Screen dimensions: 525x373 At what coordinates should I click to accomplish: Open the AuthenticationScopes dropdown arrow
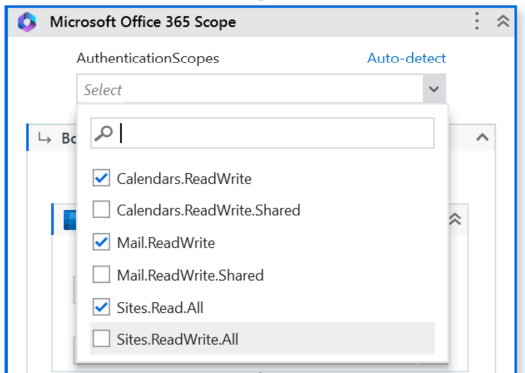(x=434, y=89)
